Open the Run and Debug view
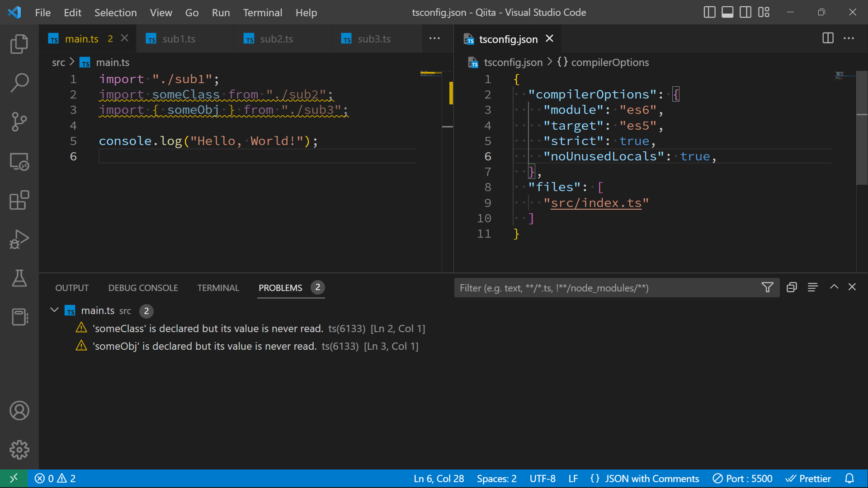The height and width of the screenshot is (488, 868). (x=19, y=239)
